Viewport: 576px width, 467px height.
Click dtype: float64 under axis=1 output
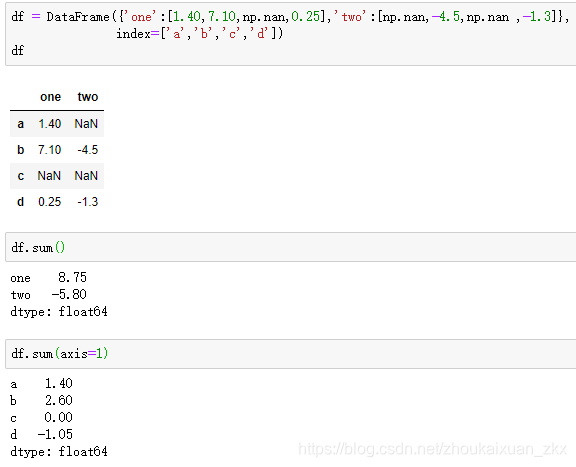coord(59,451)
